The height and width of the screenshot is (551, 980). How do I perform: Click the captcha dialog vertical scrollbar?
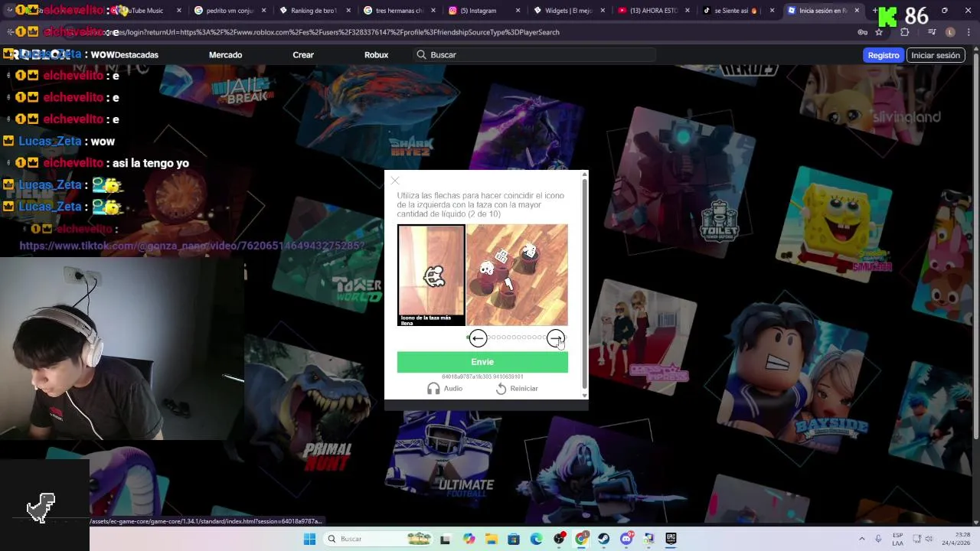(585, 285)
